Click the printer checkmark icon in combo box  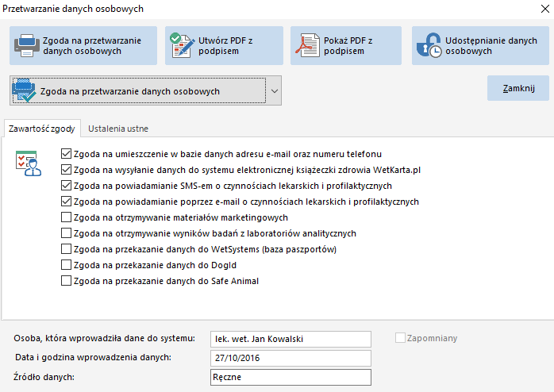(x=24, y=90)
